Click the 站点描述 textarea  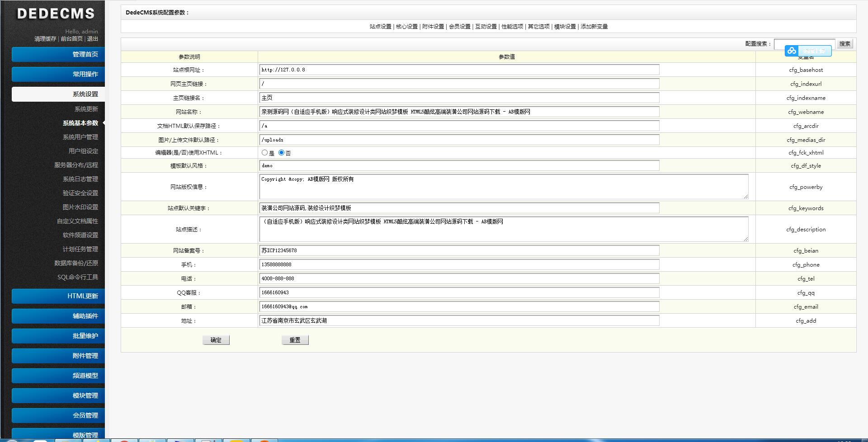point(504,229)
